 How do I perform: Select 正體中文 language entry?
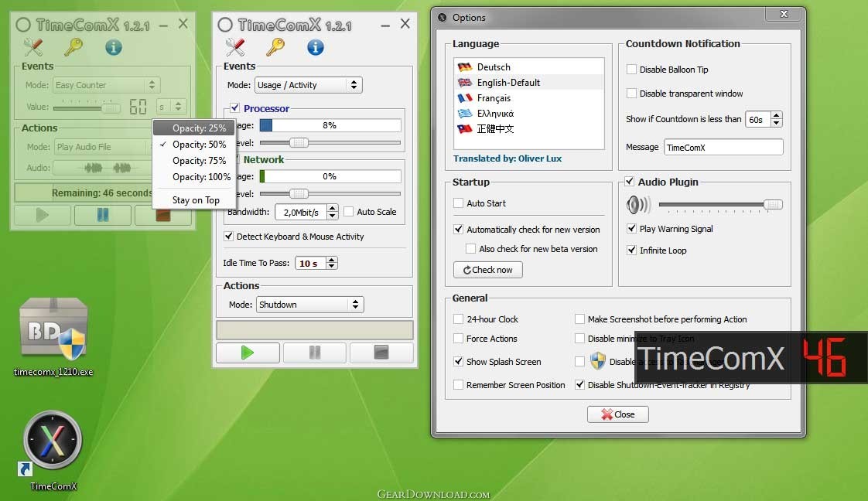(x=528, y=129)
